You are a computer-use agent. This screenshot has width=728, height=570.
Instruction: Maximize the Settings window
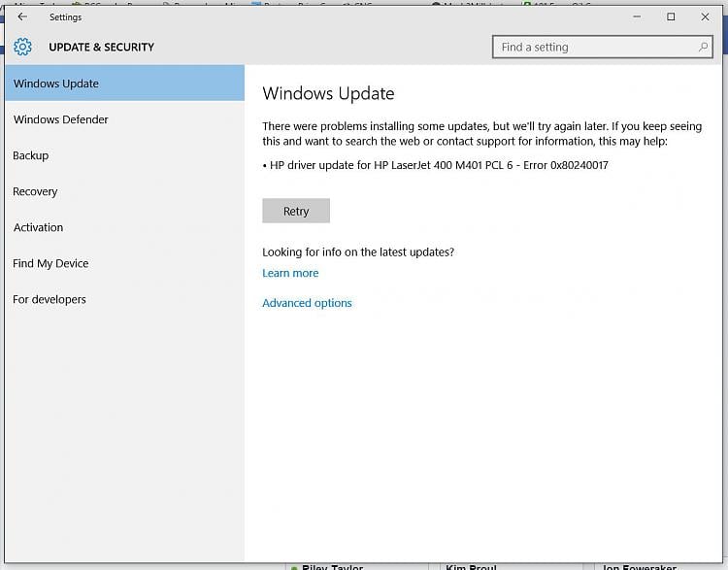coord(671,17)
